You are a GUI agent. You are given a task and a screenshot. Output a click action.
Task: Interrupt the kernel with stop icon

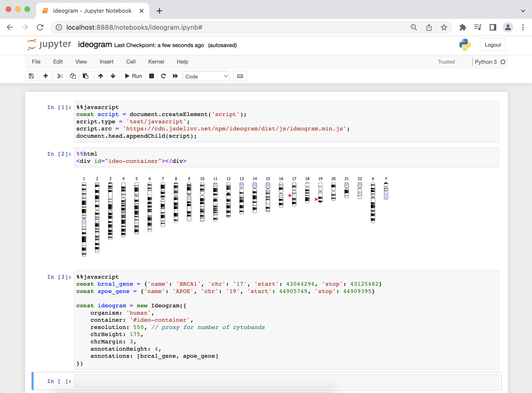151,76
